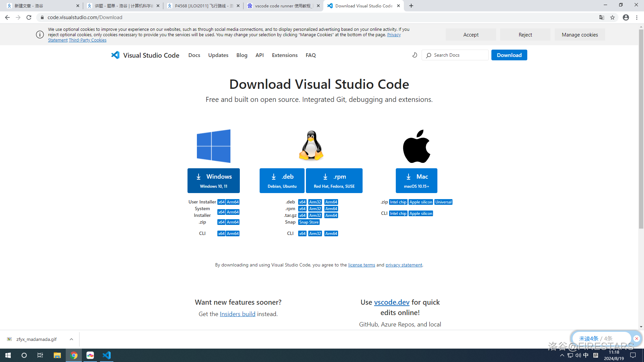The width and height of the screenshot is (644, 362).
Task: Open the Chrome profile avatar icon
Action: [626, 17]
